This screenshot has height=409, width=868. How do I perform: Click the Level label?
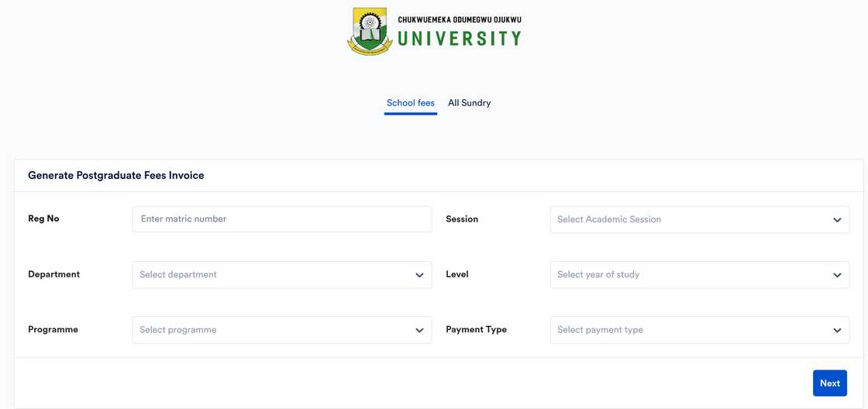click(x=457, y=274)
